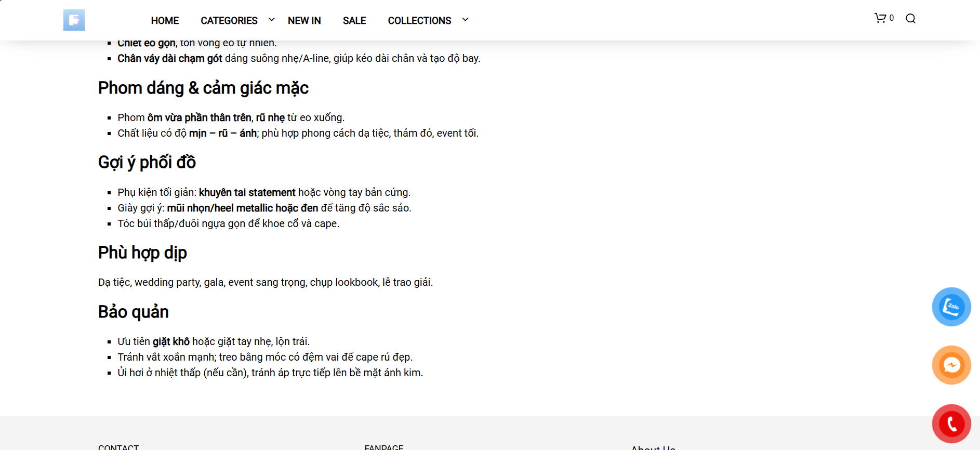Open the search icon in the header

coord(910,19)
